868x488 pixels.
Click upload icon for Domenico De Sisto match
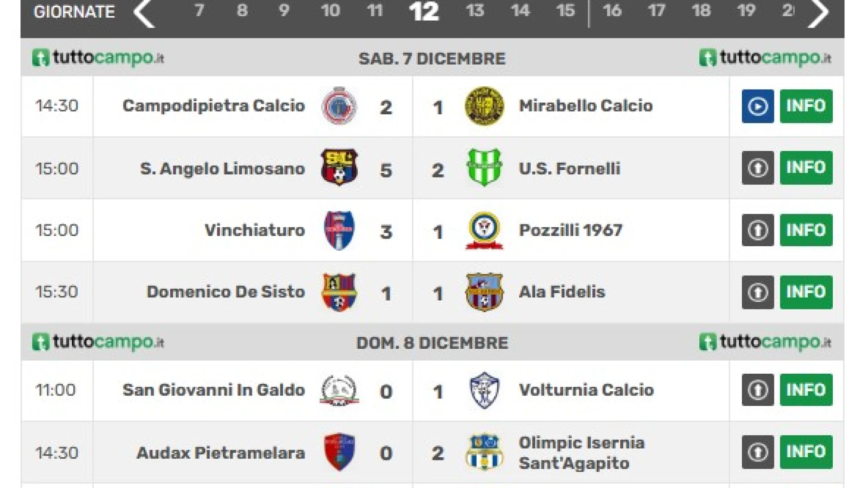click(758, 292)
